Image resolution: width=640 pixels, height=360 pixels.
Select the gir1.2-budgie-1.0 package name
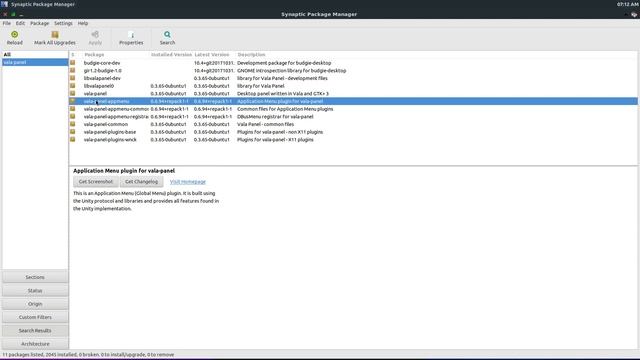point(103,71)
